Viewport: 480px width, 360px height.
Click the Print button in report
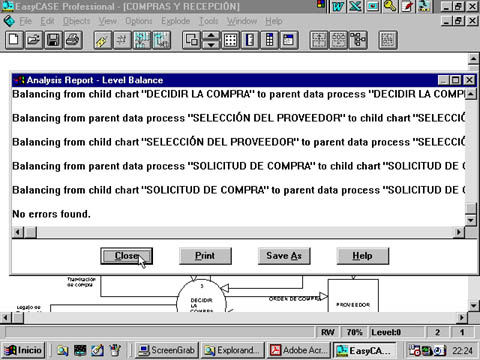(x=205, y=256)
